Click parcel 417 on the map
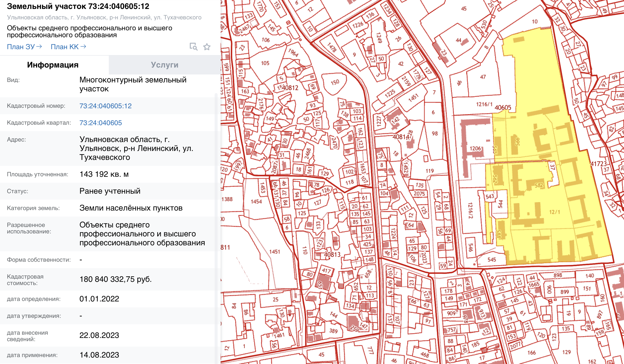 click(x=326, y=271)
